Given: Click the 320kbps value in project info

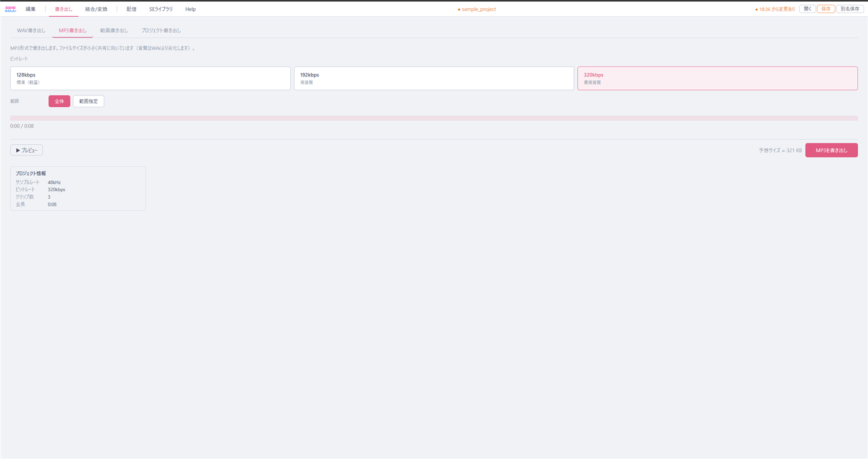Looking at the screenshot, I should (x=56, y=190).
